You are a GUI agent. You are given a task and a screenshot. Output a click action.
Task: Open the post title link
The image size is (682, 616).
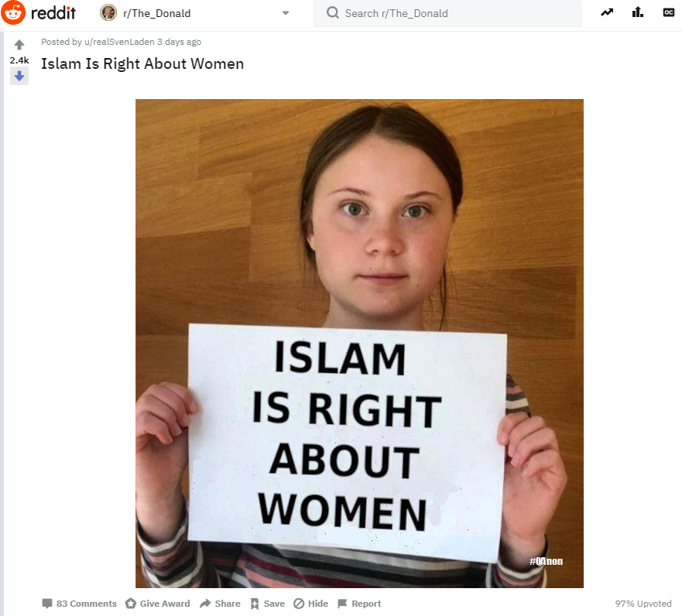142,64
